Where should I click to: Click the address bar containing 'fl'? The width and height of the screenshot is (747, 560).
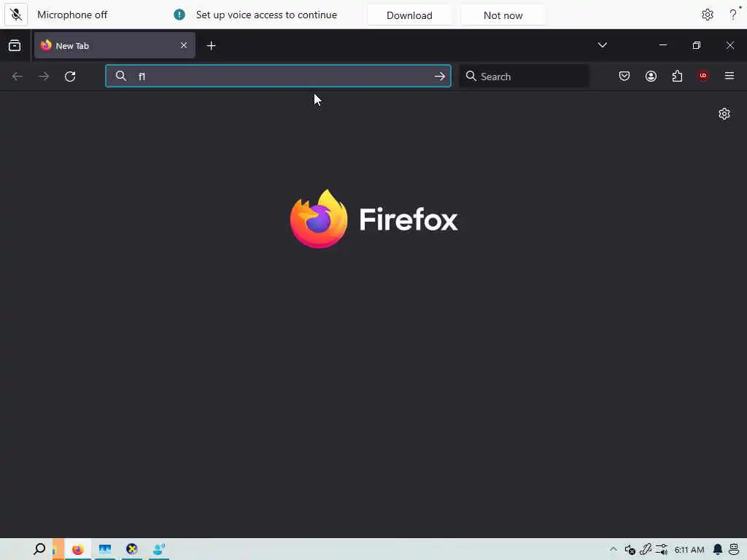tap(278, 76)
